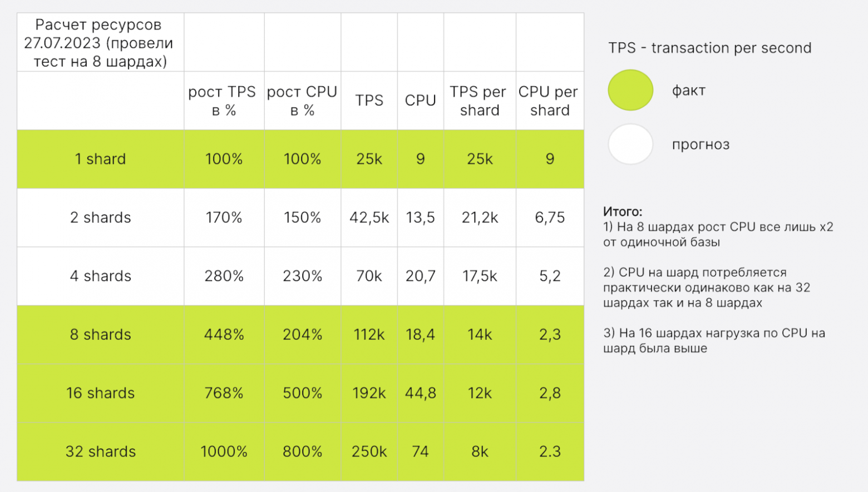Select the 44,8 CPU cell
Viewport: 868px width, 492px height.
tap(420, 393)
